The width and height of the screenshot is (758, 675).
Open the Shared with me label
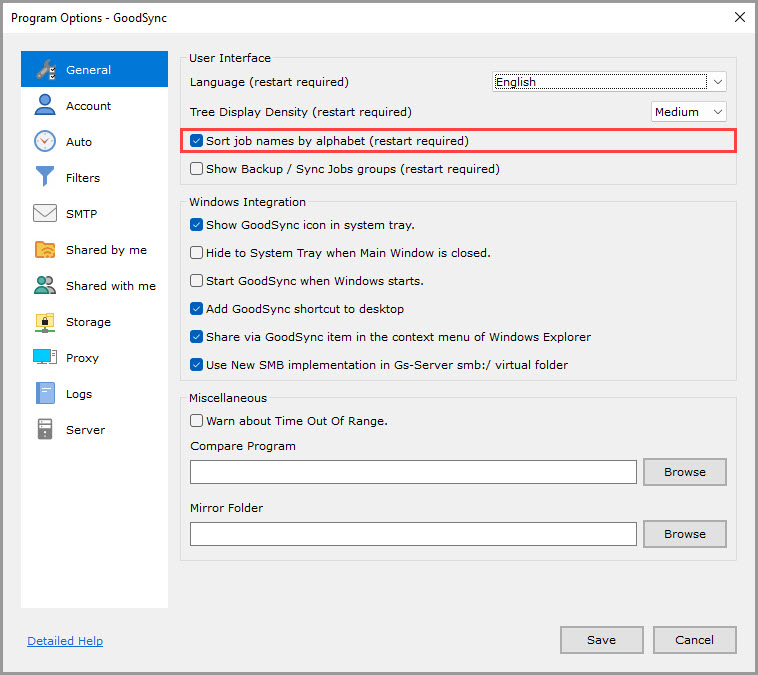point(111,286)
